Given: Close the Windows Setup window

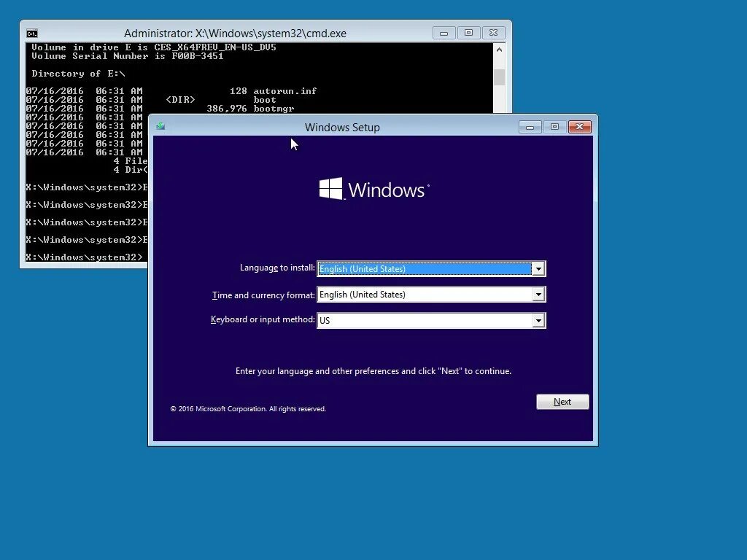Looking at the screenshot, I should click(579, 127).
